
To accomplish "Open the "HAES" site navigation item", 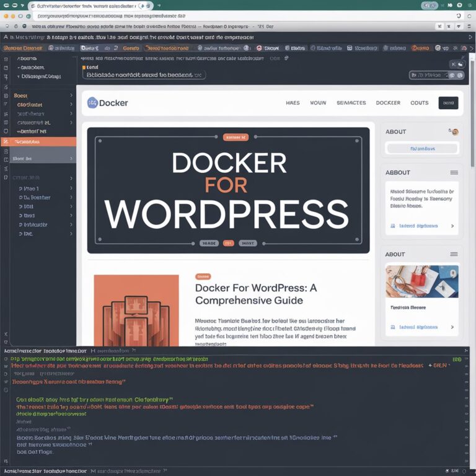I will [x=293, y=103].
